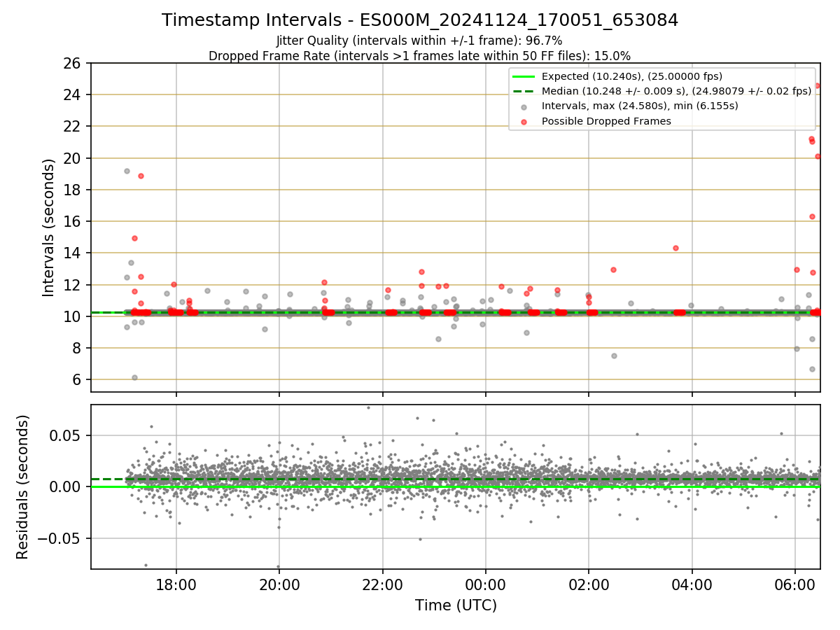840x630 pixels.
Task: Click the "Time (UTC)" x-axis label
Action: (x=456, y=605)
